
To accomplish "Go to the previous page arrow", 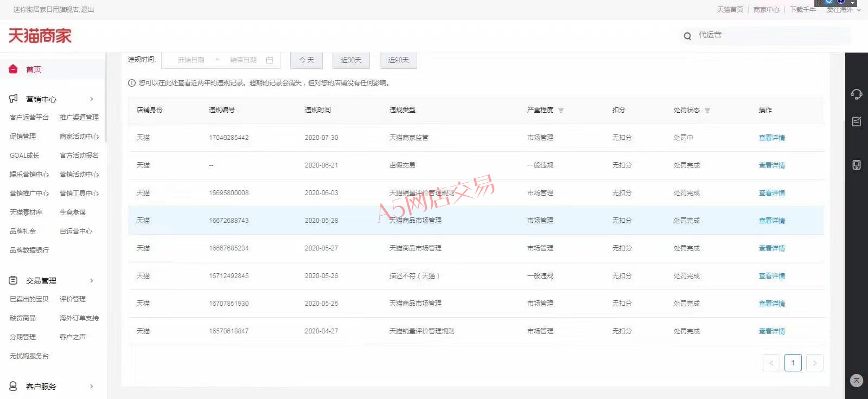I will 771,363.
